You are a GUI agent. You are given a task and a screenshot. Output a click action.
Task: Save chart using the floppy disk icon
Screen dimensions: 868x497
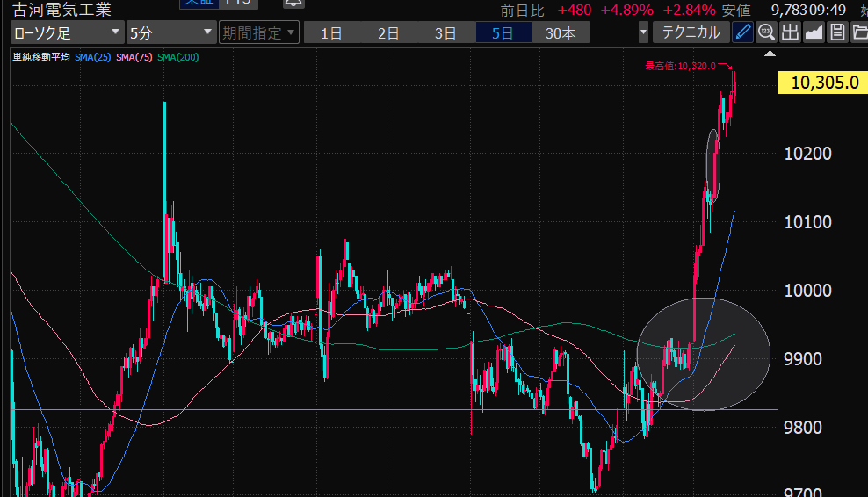[836, 33]
